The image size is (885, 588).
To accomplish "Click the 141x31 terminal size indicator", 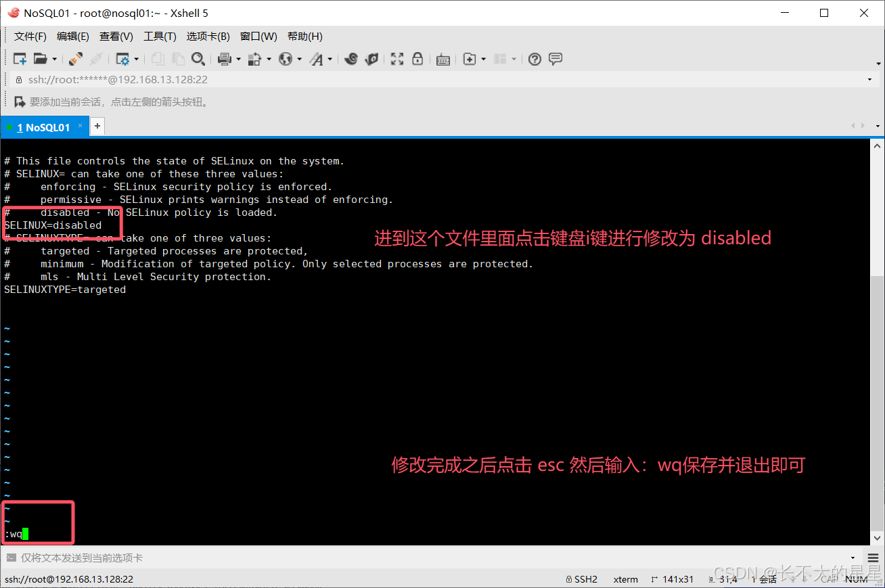I will 673,579.
